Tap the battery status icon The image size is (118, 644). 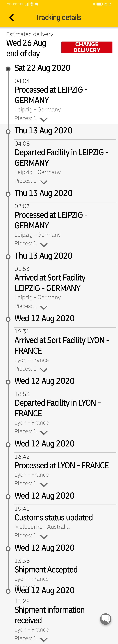pyautogui.click(x=100, y=4)
